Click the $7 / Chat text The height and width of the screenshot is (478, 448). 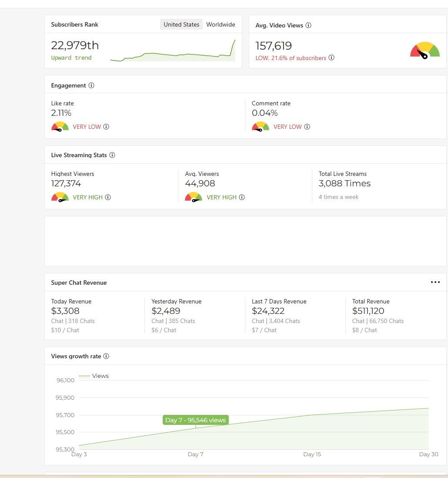[264, 330]
